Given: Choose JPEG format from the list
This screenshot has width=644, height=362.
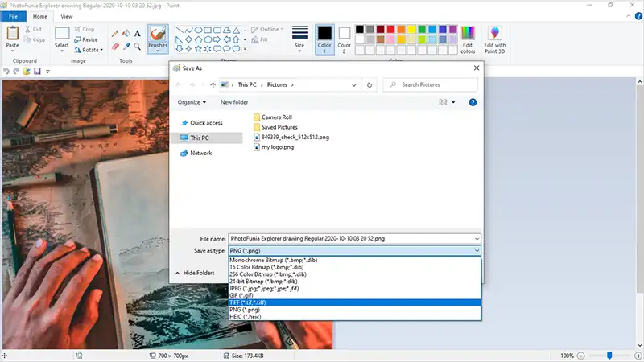Looking at the screenshot, I should (x=354, y=289).
